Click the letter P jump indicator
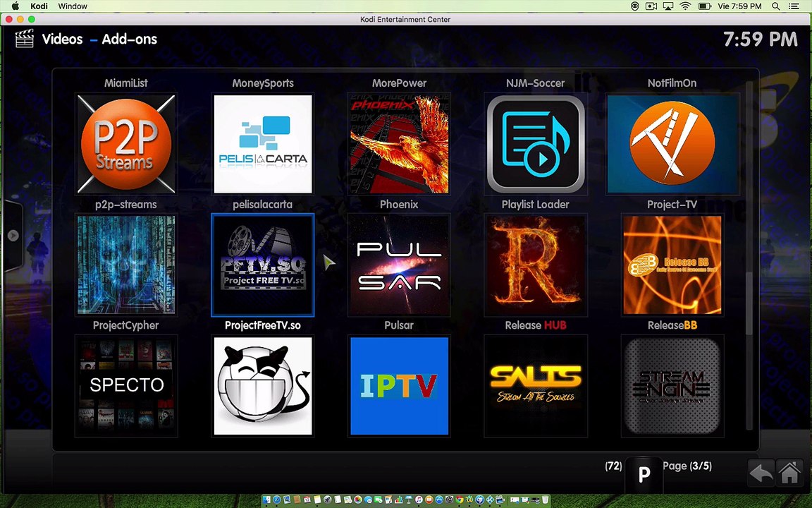 pyautogui.click(x=644, y=474)
